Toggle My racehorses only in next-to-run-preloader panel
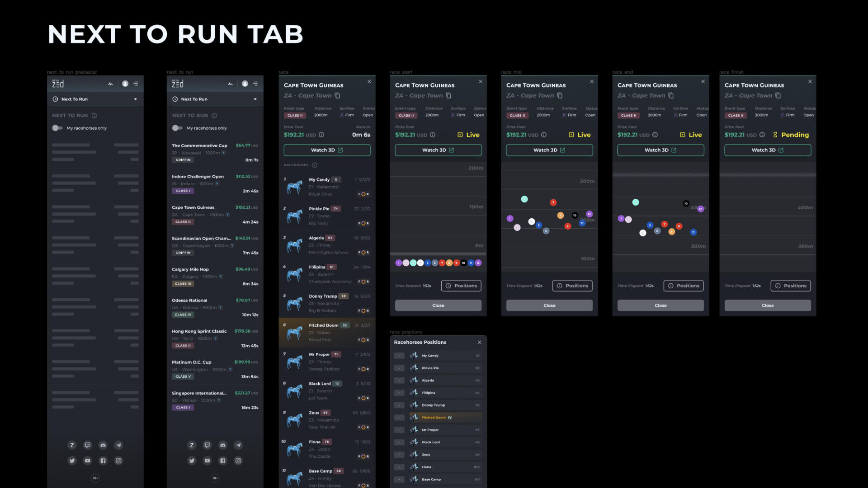The height and width of the screenshot is (488, 868). click(57, 128)
